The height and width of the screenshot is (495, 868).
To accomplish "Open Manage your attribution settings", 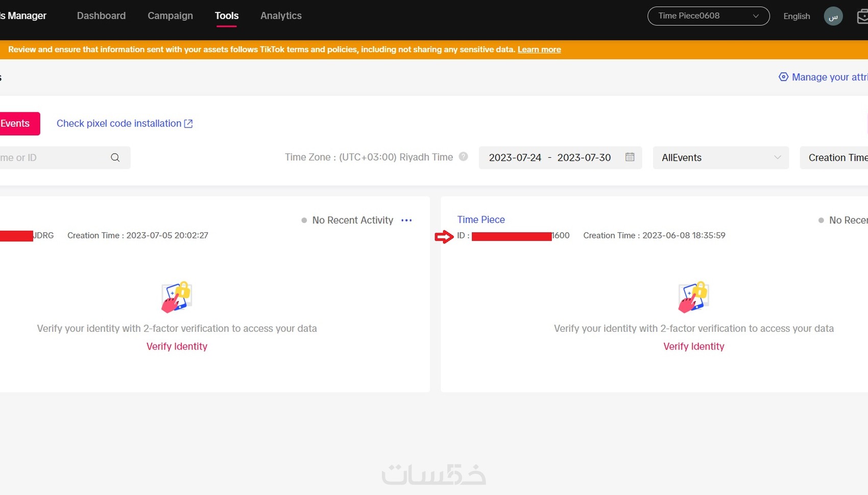I will tap(829, 77).
